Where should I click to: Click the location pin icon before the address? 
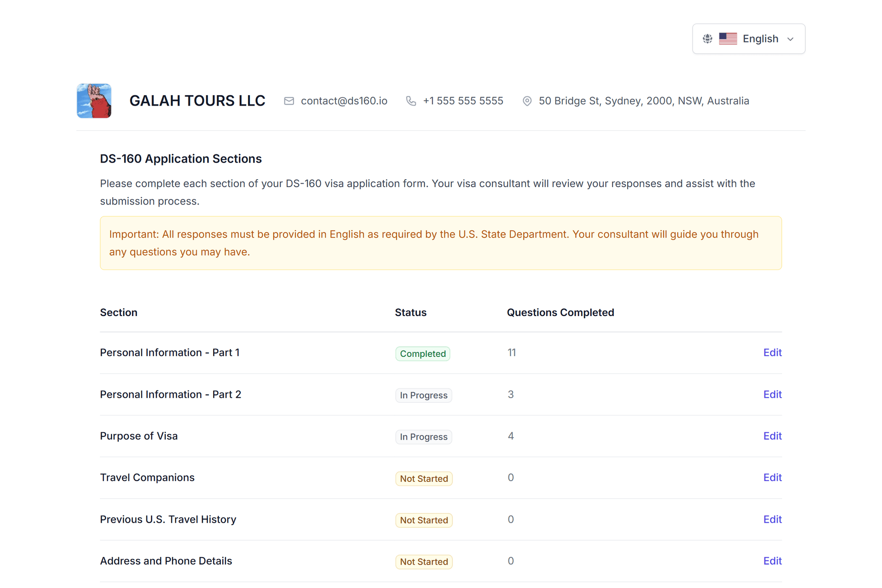click(527, 101)
